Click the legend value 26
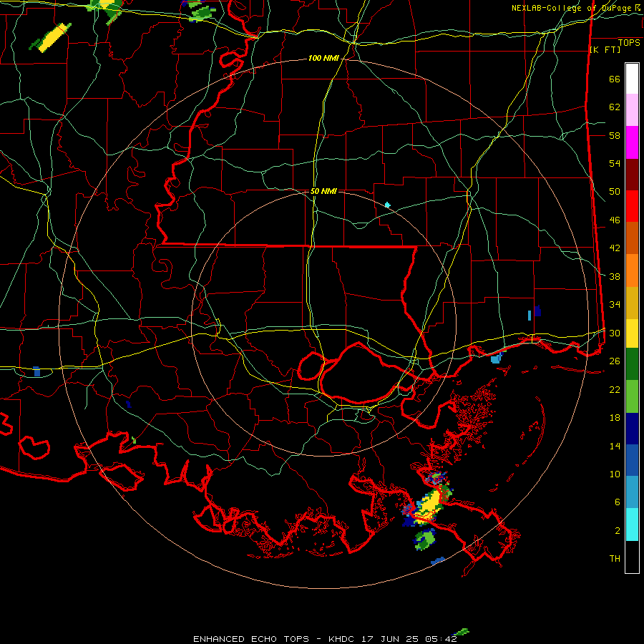Viewport: 644px width, 644px height. pyautogui.click(x=615, y=361)
